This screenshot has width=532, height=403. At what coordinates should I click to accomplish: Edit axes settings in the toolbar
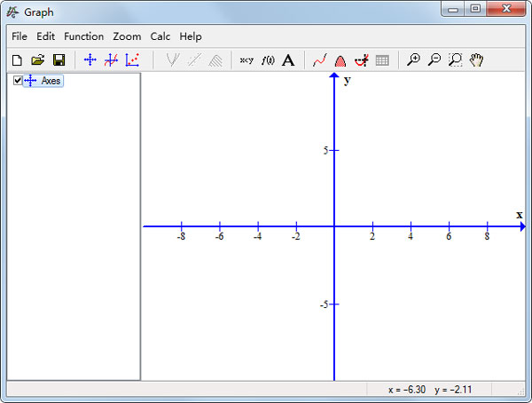tap(90, 60)
